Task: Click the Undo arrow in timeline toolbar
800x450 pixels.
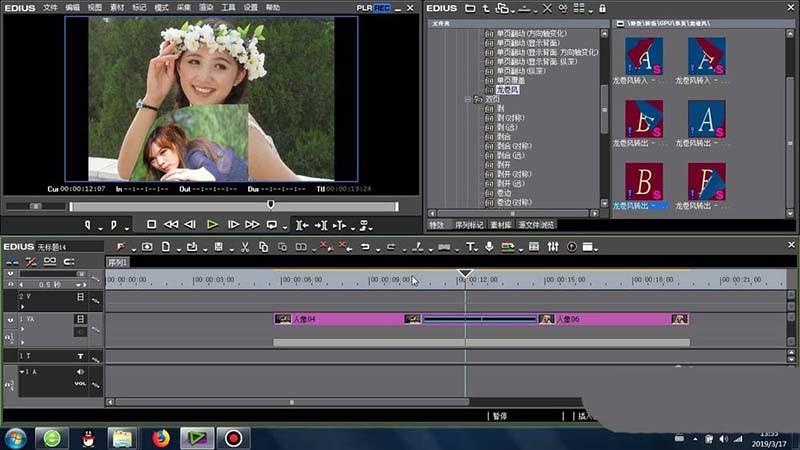Action: (365, 247)
